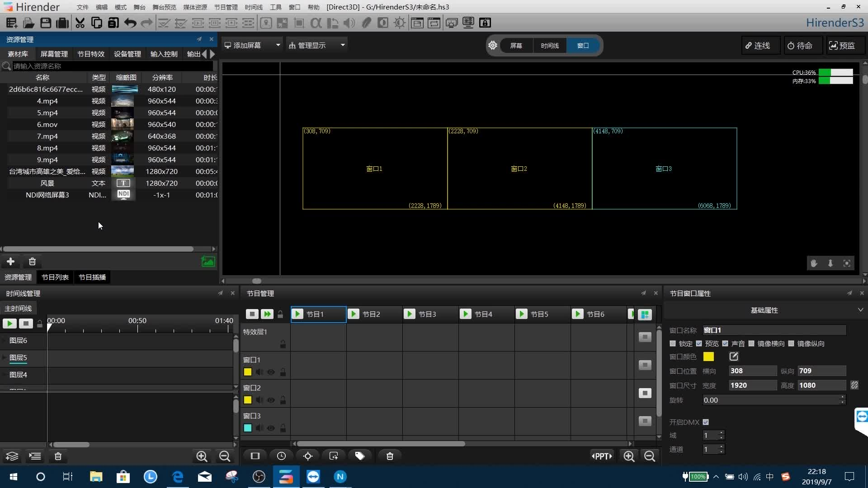Enable the 镜像纵向 checkbox
Image resolution: width=868 pixels, height=488 pixels.
tap(791, 344)
